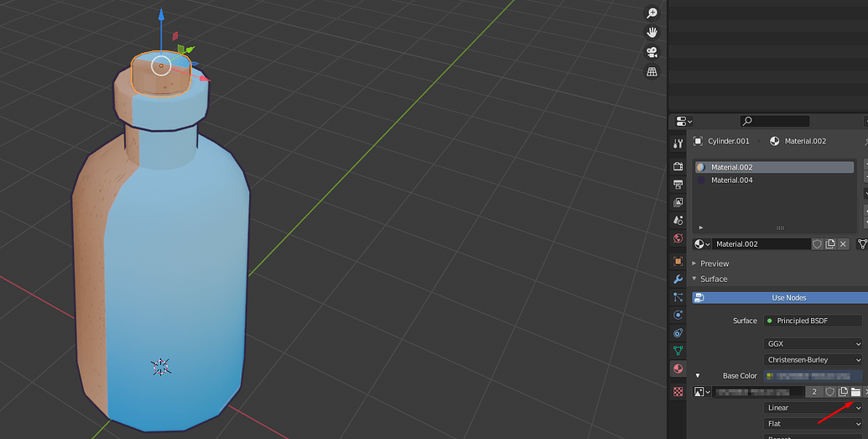The width and height of the screenshot is (868, 439).
Task: Click the hand pan view icon
Action: point(652,32)
